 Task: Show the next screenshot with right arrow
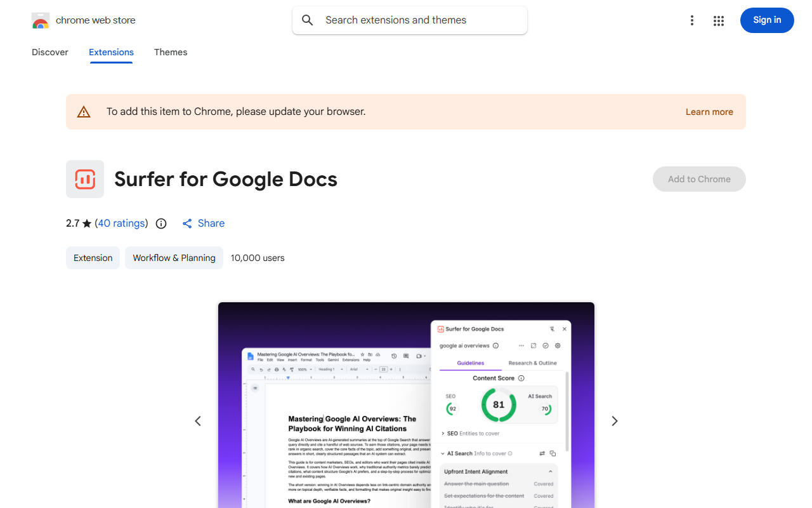point(614,421)
